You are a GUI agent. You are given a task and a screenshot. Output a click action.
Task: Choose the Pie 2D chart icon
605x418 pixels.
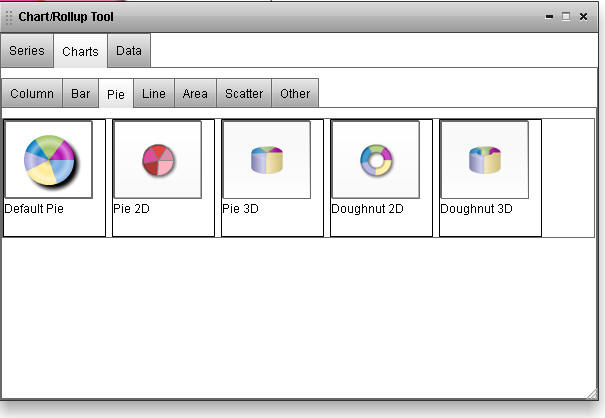click(x=158, y=160)
